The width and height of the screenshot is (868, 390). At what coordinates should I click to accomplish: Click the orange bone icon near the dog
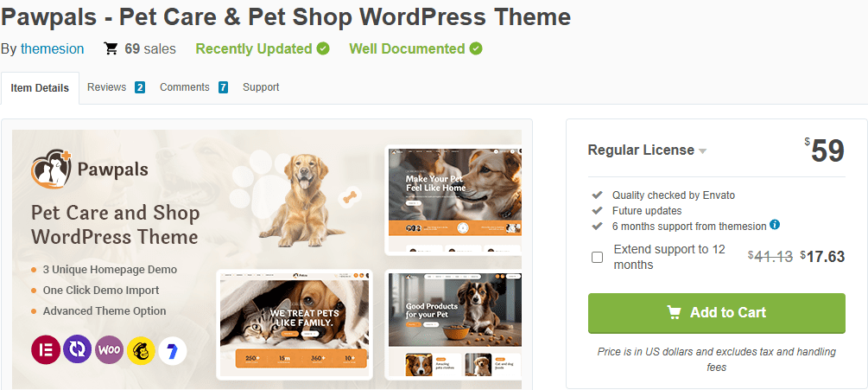[x=349, y=196]
